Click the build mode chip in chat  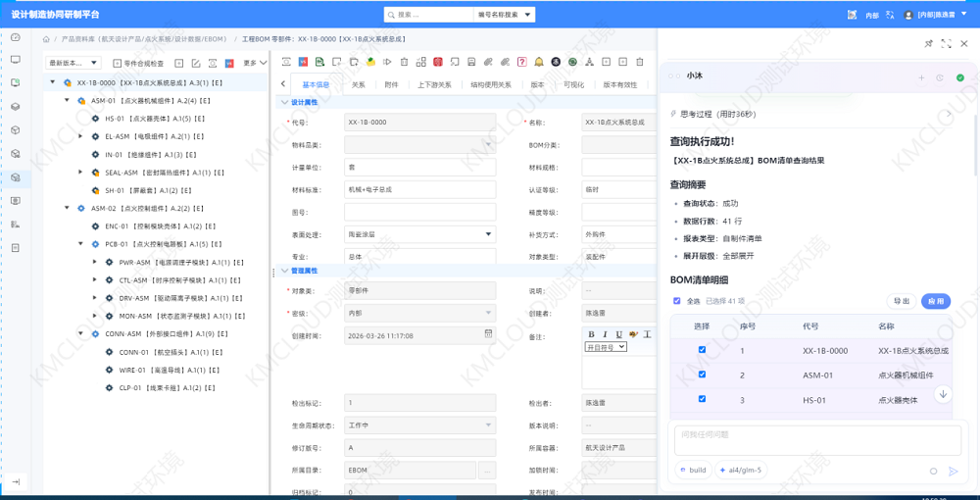coord(693,470)
